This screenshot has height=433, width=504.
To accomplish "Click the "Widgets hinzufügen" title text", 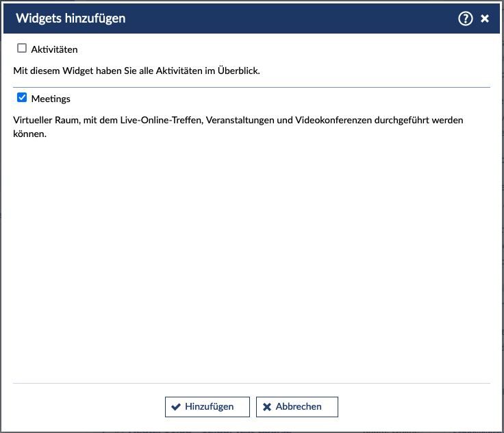I will [71, 18].
